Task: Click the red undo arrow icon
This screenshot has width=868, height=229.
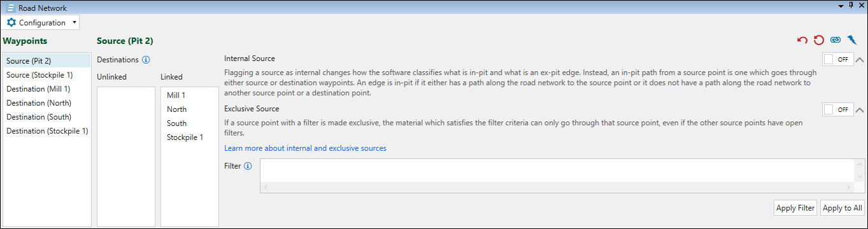Action: pyautogui.click(x=802, y=40)
